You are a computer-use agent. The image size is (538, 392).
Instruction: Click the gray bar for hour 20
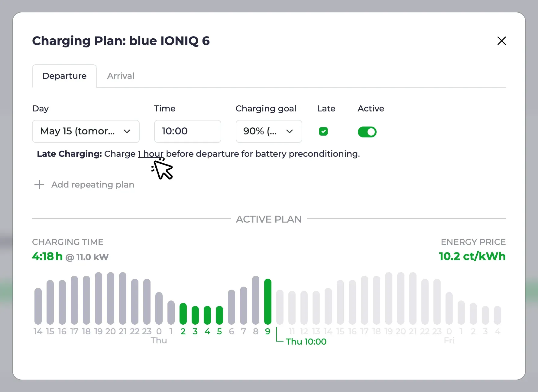pos(111,298)
